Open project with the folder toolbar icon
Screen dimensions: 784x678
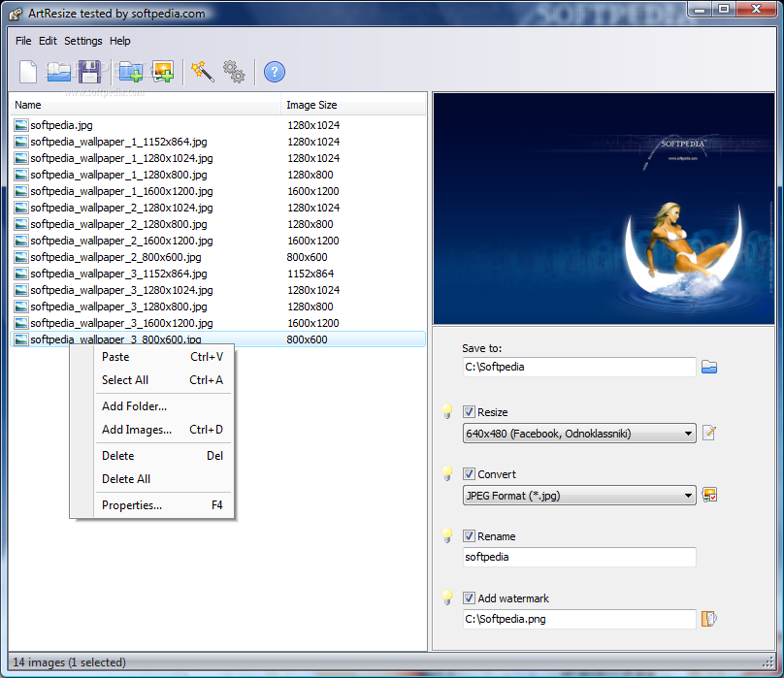click(x=59, y=72)
